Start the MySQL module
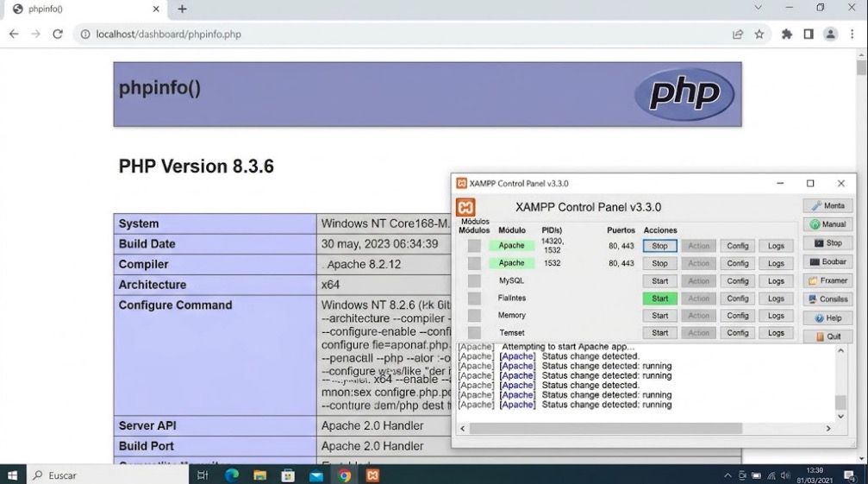Image resolution: width=868 pixels, height=484 pixels. [x=659, y=281]
